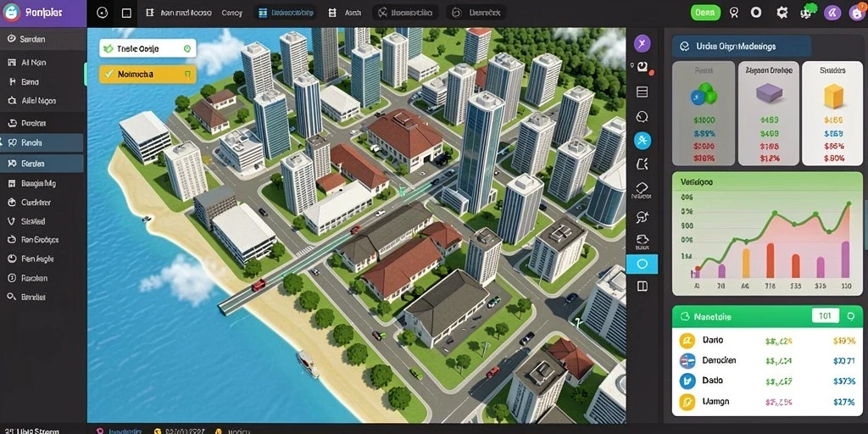Click the circular target icon beside the app logo
Screen dimensions: 868x434
[102, 13]
